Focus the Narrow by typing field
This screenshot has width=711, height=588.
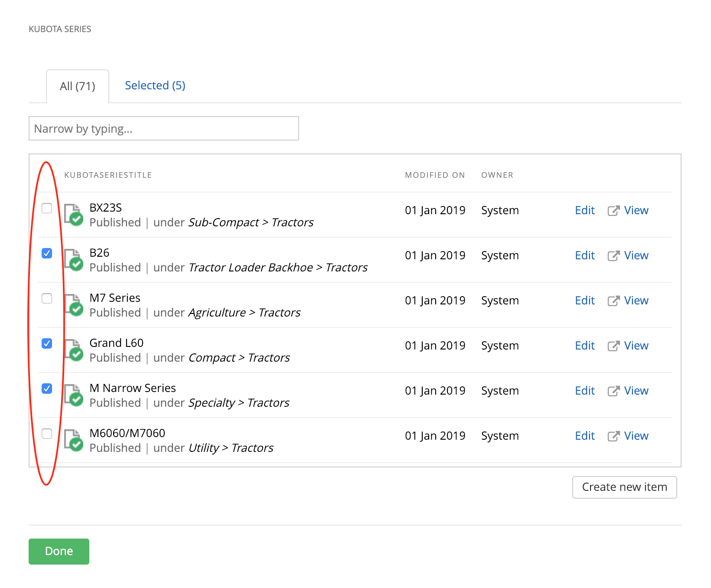(x=164, y=128)
